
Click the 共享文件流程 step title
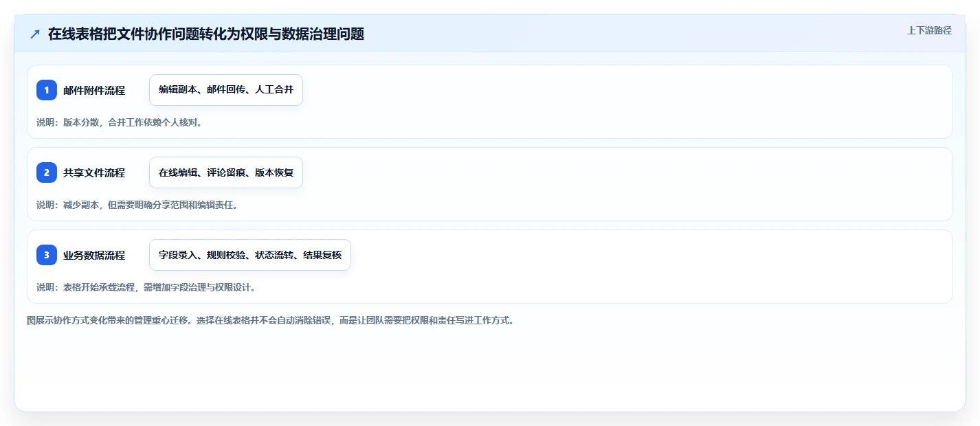(x=94, y=172)
